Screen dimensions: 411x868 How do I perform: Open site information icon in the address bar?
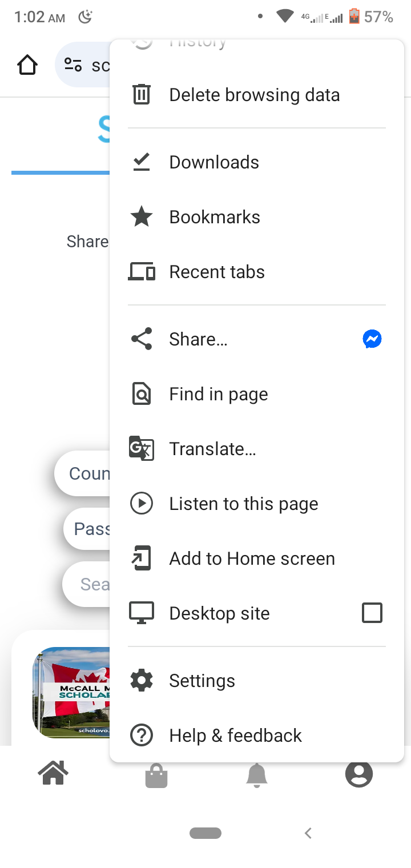tap(73, 65)
